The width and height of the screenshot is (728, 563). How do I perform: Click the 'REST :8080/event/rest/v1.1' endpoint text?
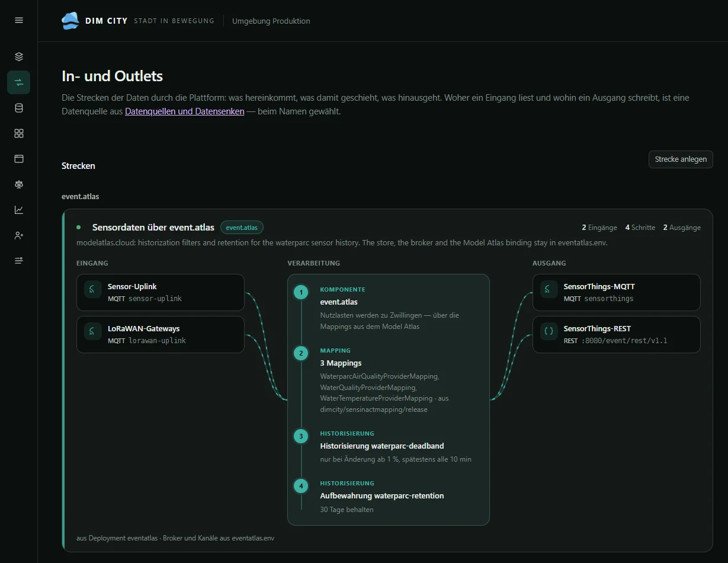(615, 341)
